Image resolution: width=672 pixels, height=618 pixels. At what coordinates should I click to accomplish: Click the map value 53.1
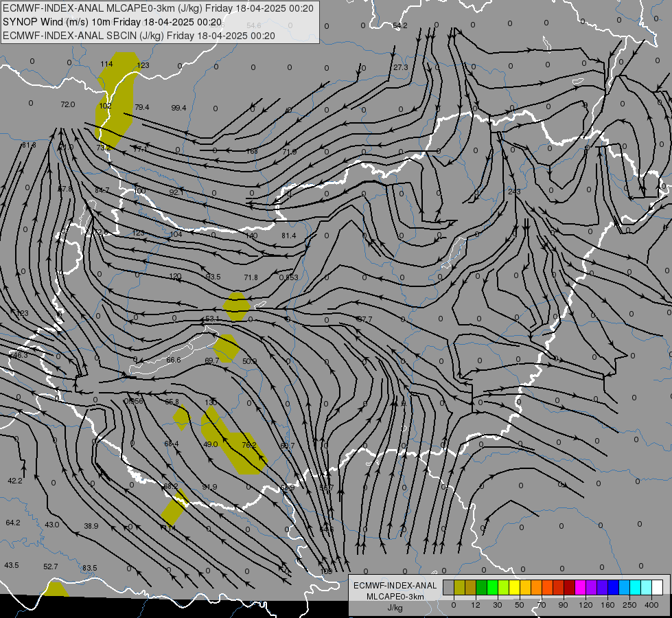coord(212,319)
